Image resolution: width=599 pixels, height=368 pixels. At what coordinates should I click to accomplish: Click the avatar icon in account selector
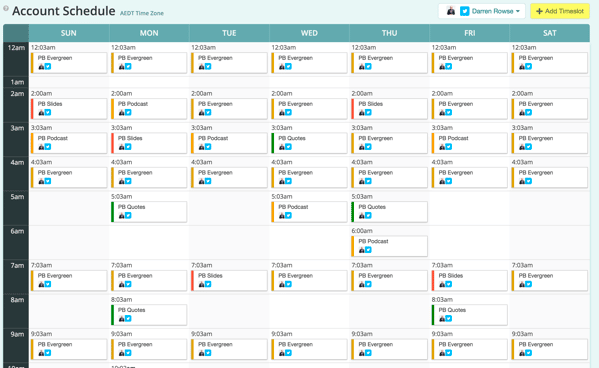(x=451, y=11)
